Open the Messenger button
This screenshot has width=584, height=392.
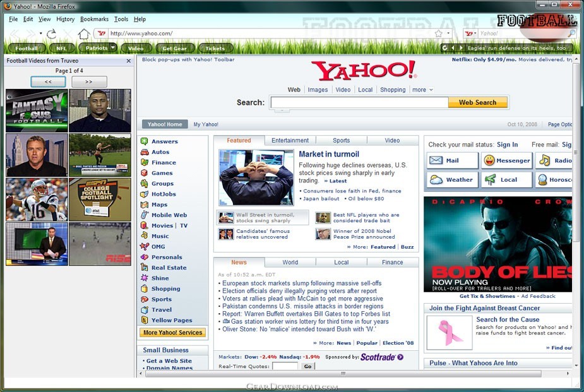507,160
